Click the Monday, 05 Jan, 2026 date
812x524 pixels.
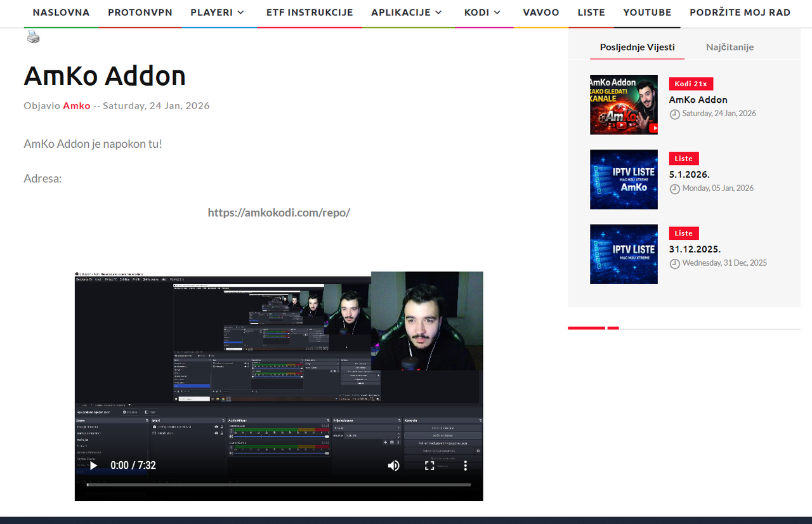(x=717, y=188)
